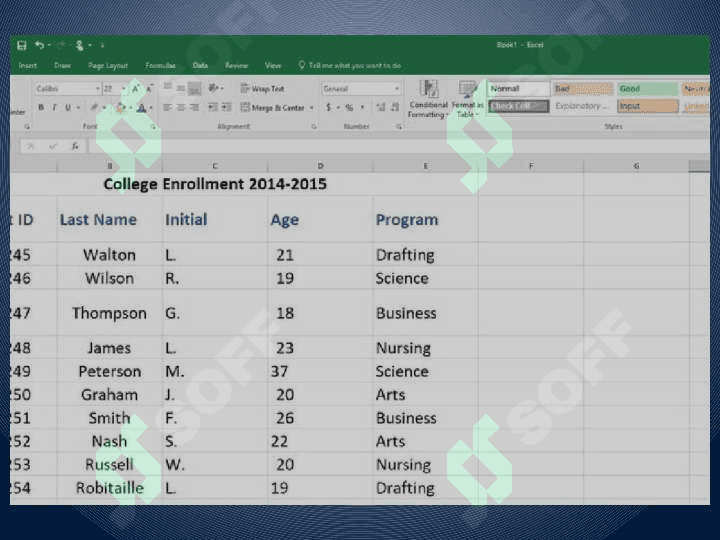Click the Decrease Decimal icon

click(394, 107)
